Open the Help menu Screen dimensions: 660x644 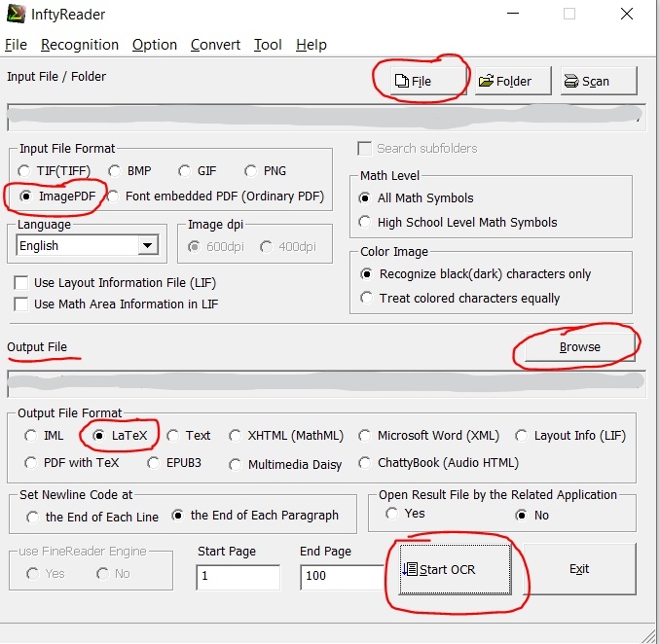pos(312,45)
